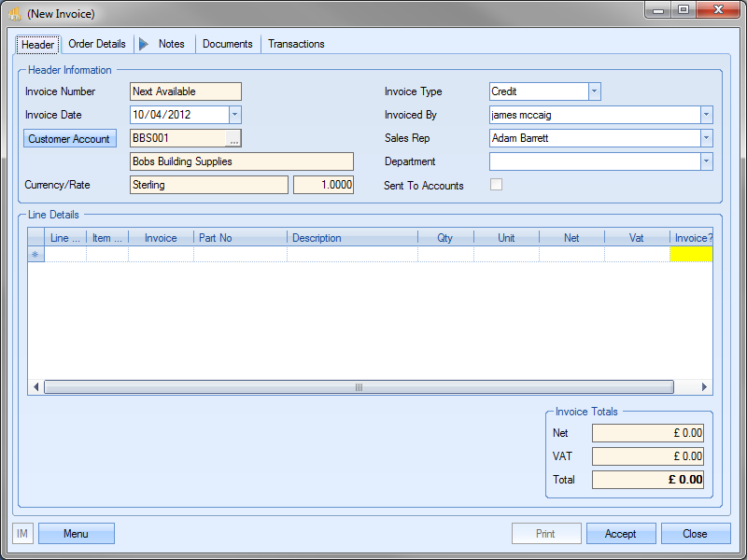Click the Customer Account button
The image size is (747, 560).
pos(69,139)
